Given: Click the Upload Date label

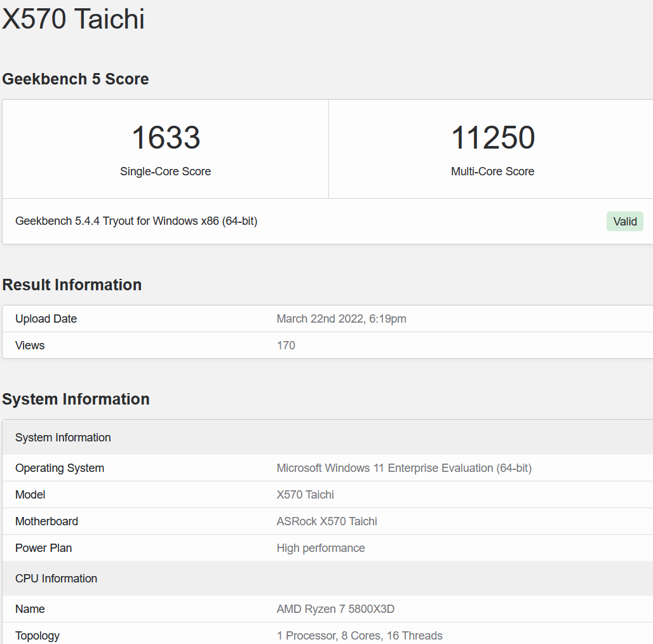Looking at the screenshot, I should pos(46,319).
